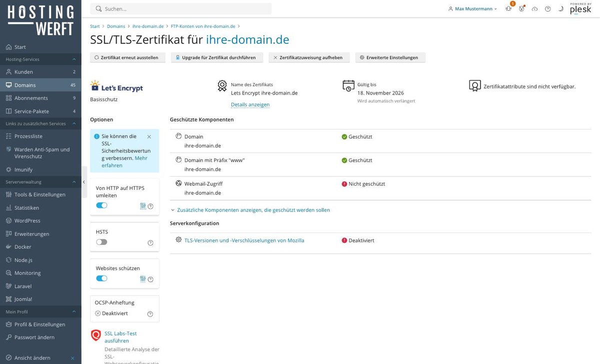Click Details anzeigen link

(x=250, y=104)
